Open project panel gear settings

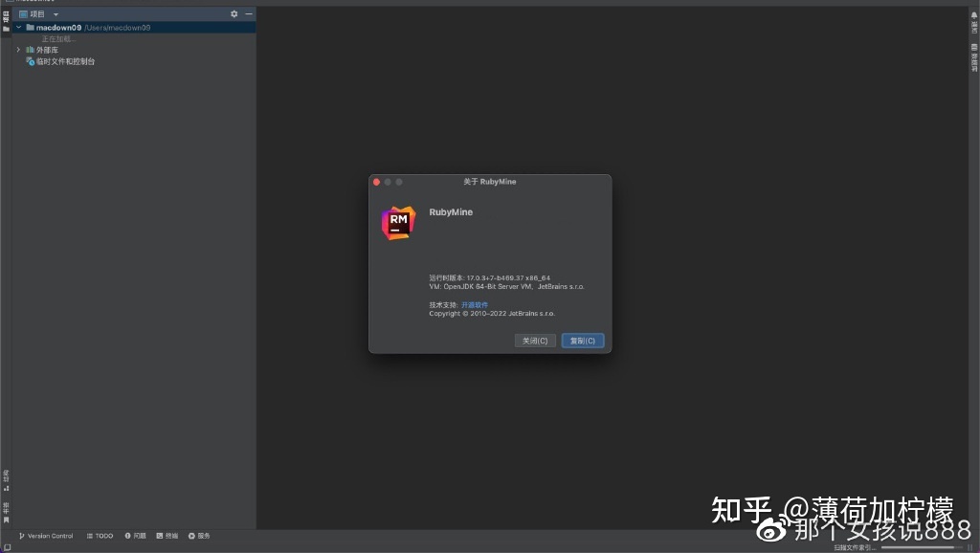pyautogui.click(x=234, y=13)
